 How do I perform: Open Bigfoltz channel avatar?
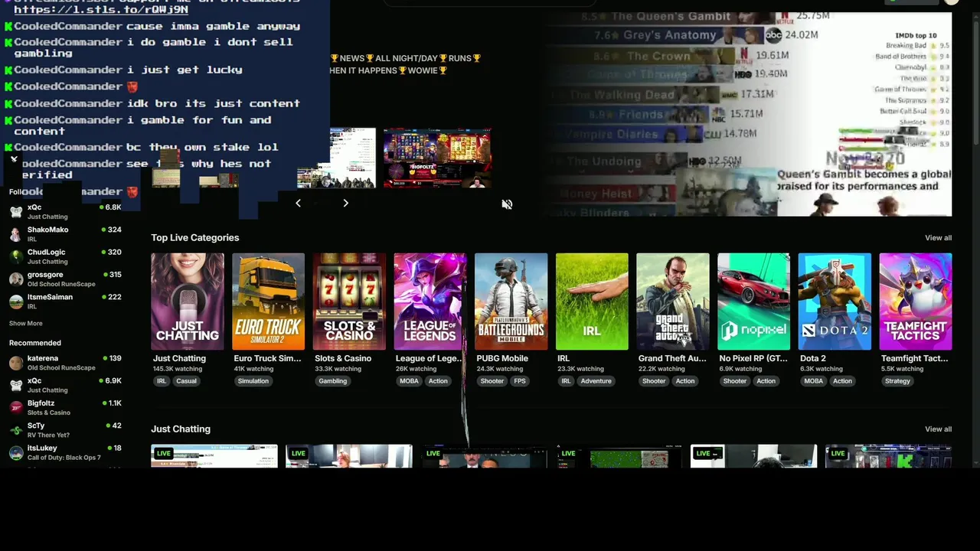click(16, 407)
